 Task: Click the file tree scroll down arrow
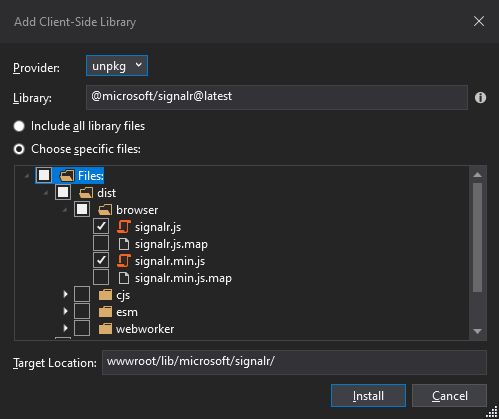[x=477, y=331]
